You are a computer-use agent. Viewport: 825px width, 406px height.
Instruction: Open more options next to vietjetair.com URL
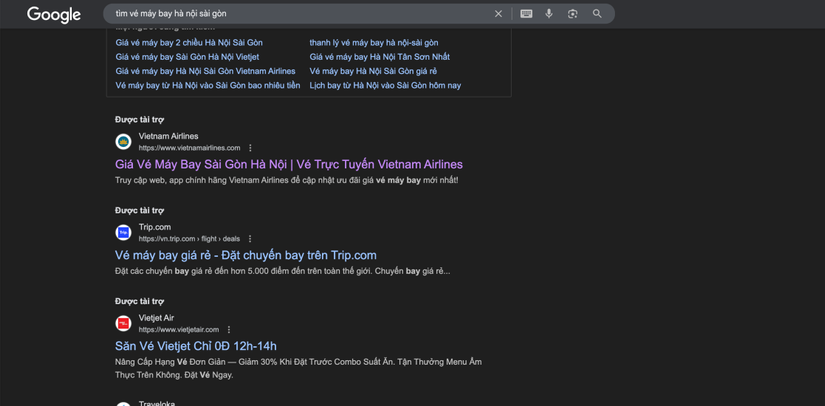[229, 330]
